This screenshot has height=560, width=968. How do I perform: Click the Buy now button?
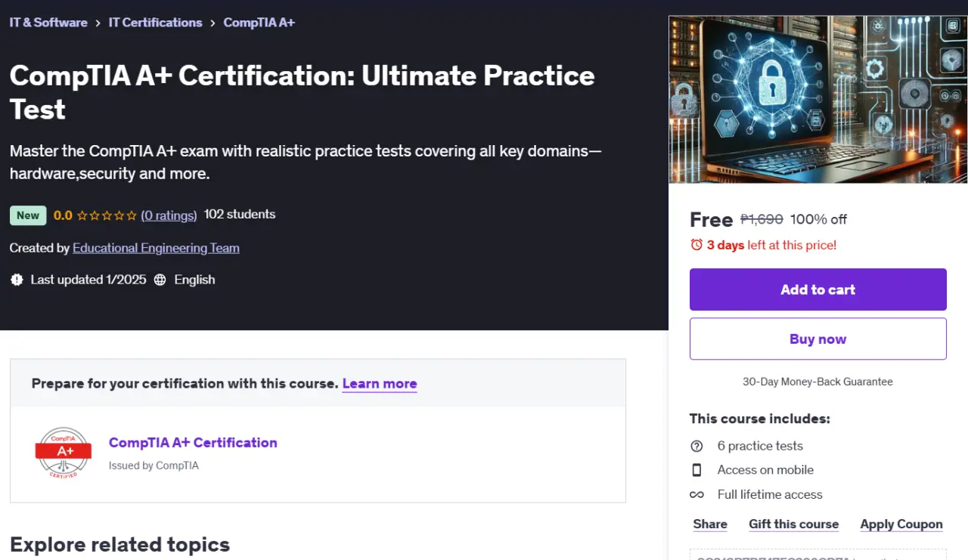pyautogui.click(x=818, y=339)
